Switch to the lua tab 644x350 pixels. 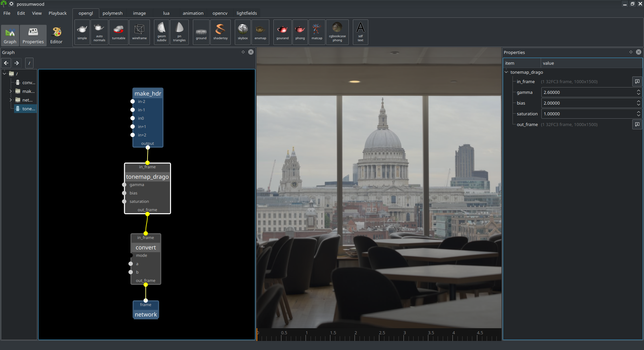(x=166, y=13)
